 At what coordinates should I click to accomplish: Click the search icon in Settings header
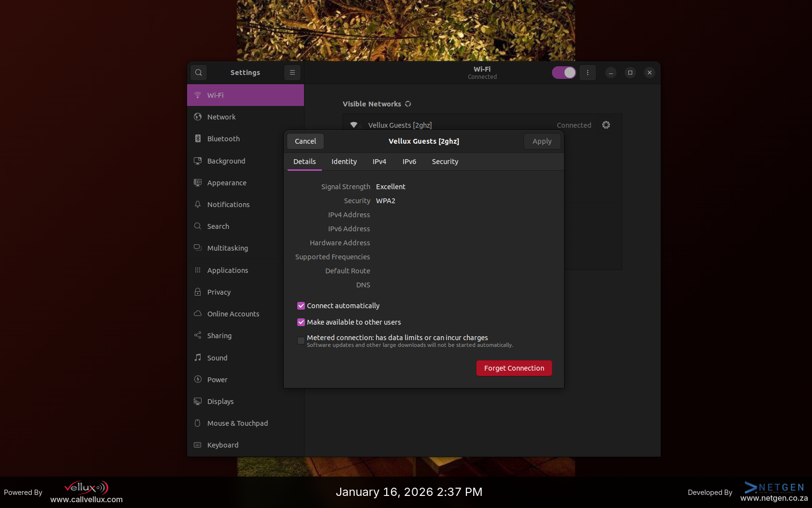pyautogui.click(x=198, y=73)
